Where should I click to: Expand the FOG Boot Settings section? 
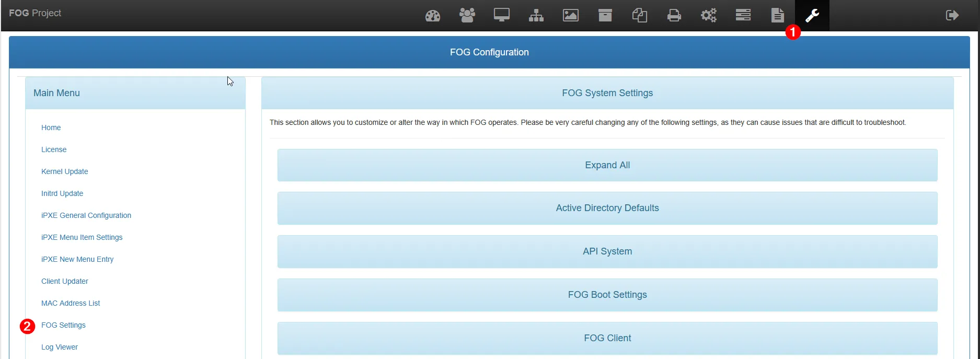point(607,295)
